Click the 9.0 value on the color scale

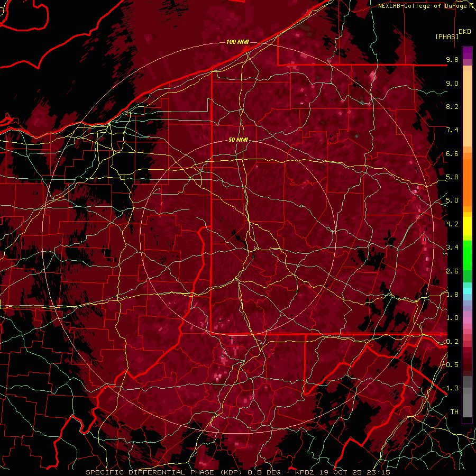click(452, 83)
